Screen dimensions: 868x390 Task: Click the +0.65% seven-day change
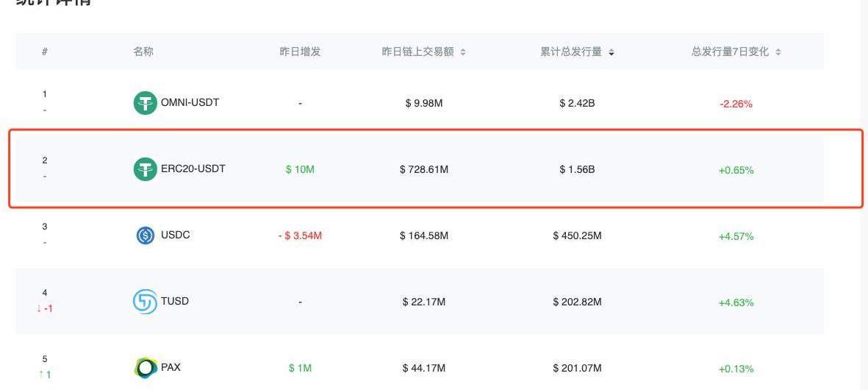(x=736, y=171)
